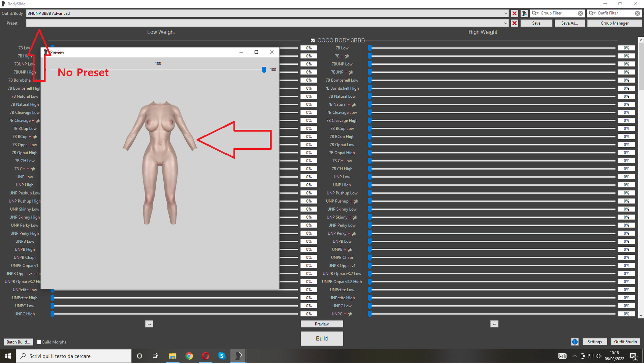Click the Save As... button
644x364 pixels.
(570, 23)
